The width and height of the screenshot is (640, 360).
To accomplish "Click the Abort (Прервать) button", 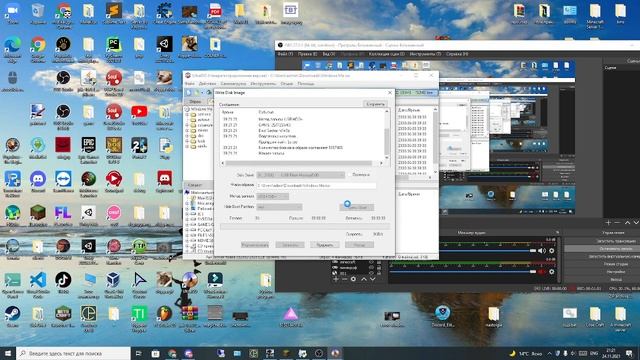I will [324, 245].
